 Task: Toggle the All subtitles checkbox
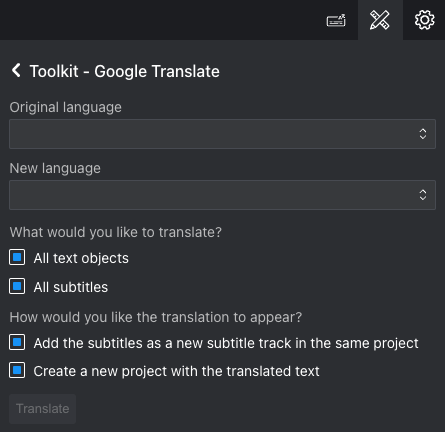17,286
